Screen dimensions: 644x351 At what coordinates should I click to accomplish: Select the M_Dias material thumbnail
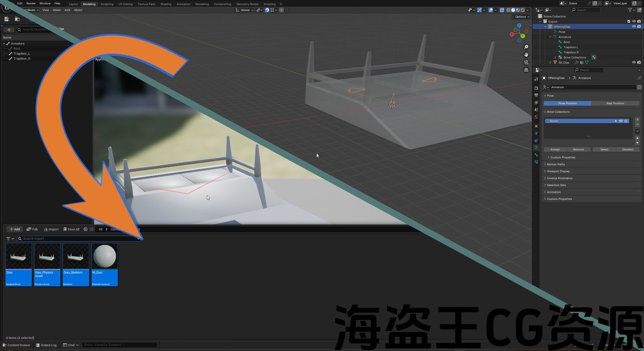tap(105, 256)
